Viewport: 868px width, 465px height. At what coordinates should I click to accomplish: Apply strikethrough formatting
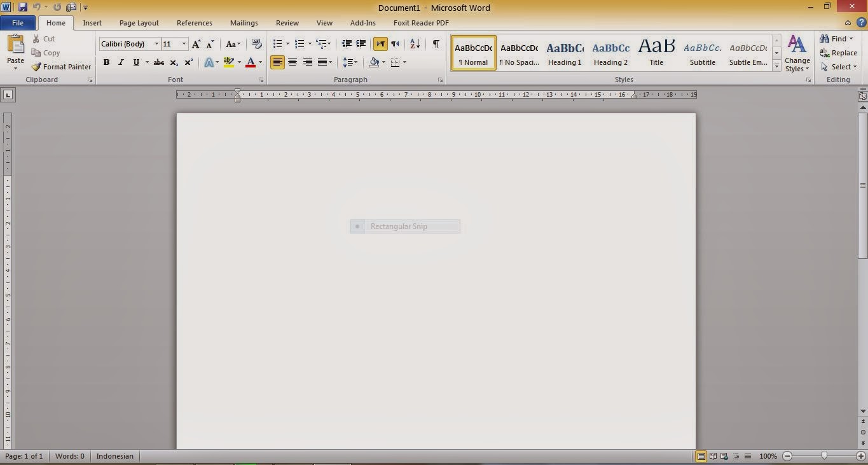[158, 62]
